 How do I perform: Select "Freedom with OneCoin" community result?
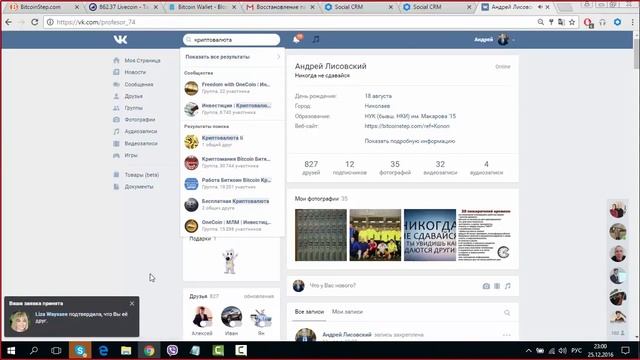point(232,88)
